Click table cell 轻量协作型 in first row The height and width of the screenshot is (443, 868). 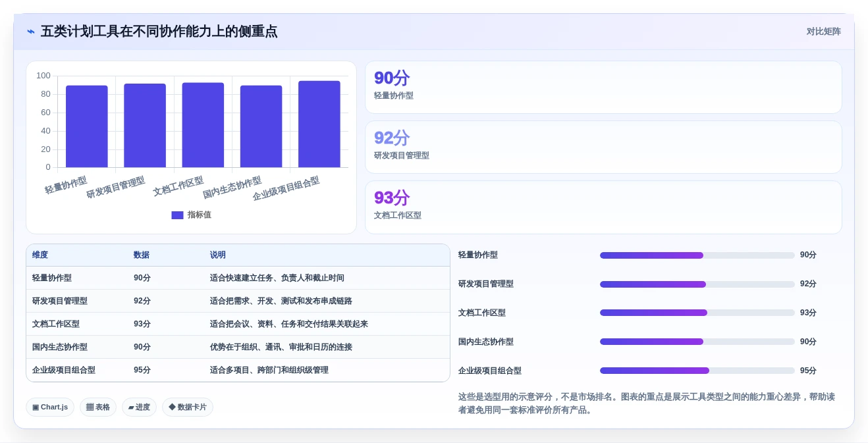pyautogui.click(x=52, y=278)
